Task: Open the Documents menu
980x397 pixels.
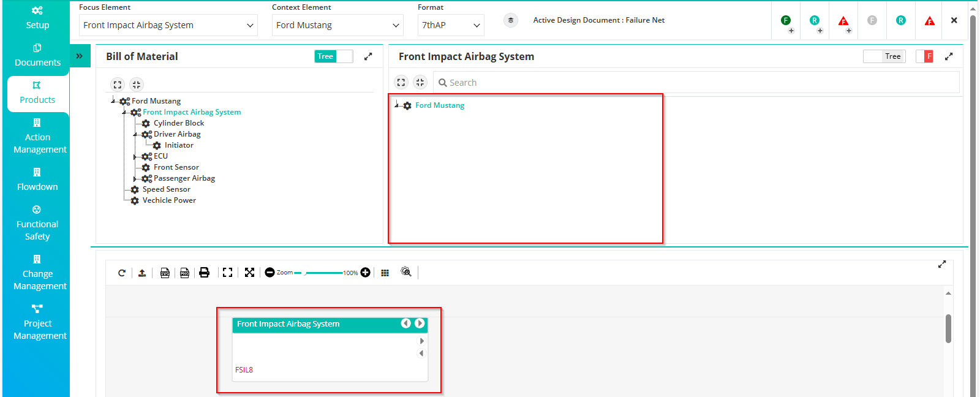Action: pyautogui.click(x=37, y=55)
